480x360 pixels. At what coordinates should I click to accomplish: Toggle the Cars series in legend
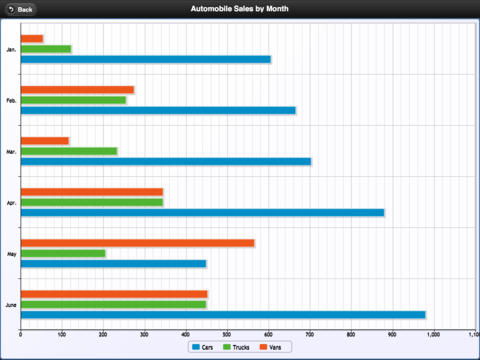[203, 347]
